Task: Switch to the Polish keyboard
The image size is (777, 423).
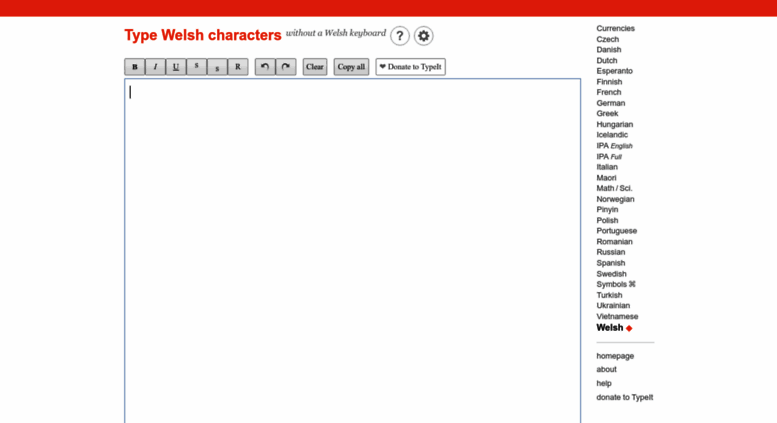Action: click(607, 220)
